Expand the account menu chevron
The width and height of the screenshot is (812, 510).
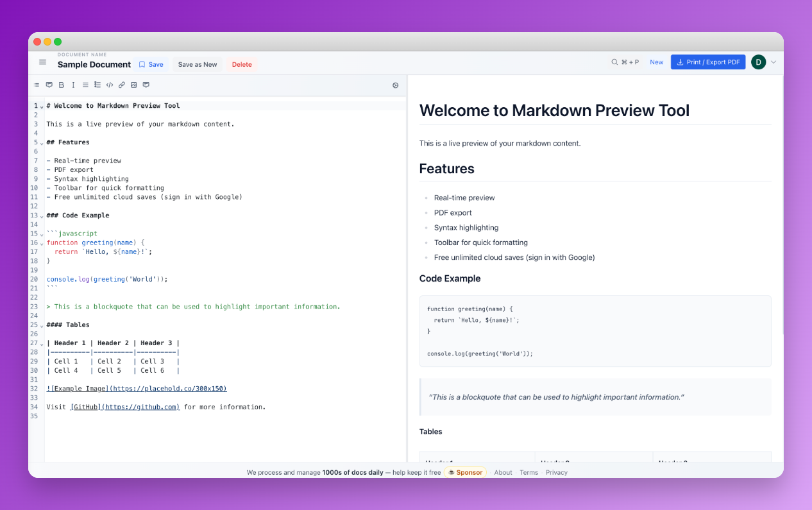click(774, 62)
